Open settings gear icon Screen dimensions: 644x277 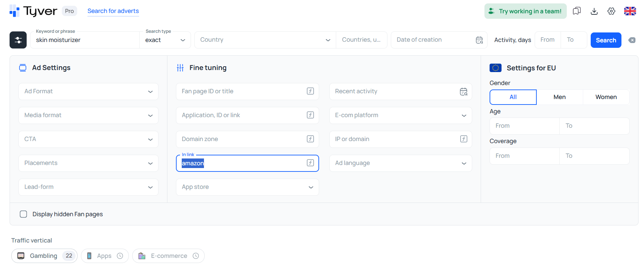(x=612, y=11)
